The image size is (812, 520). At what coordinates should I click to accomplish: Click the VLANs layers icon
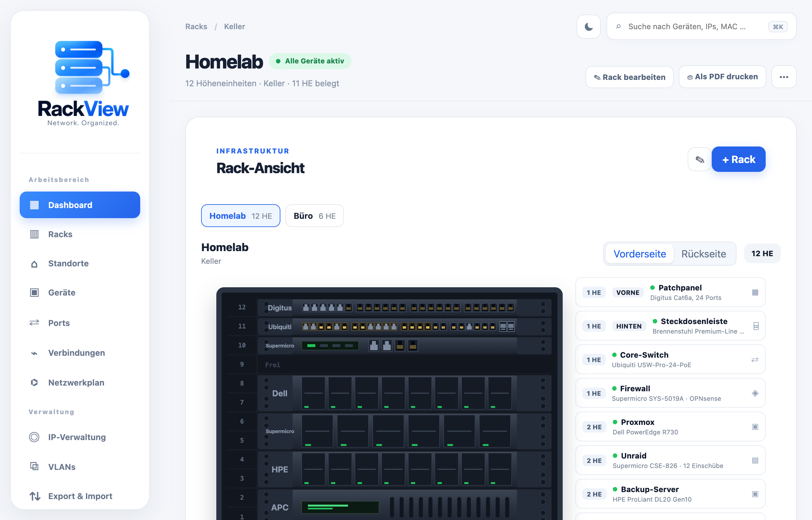point(35,466)
